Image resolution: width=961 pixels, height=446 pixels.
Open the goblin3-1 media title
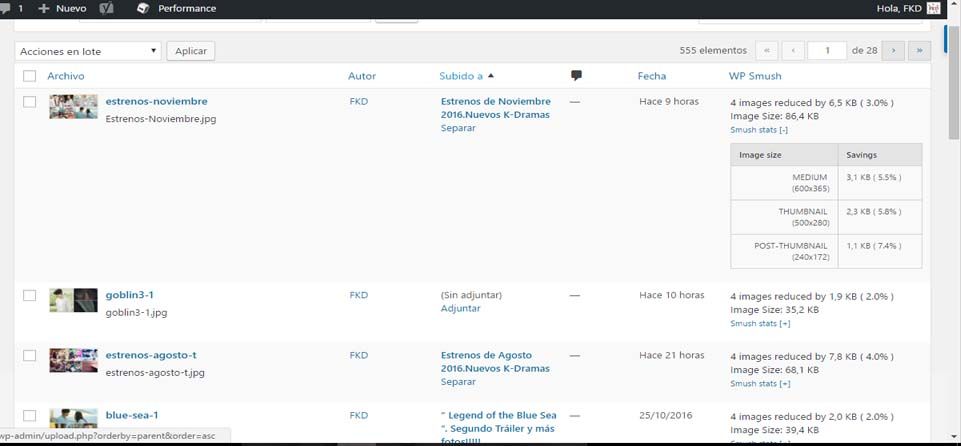click(129, 295)
